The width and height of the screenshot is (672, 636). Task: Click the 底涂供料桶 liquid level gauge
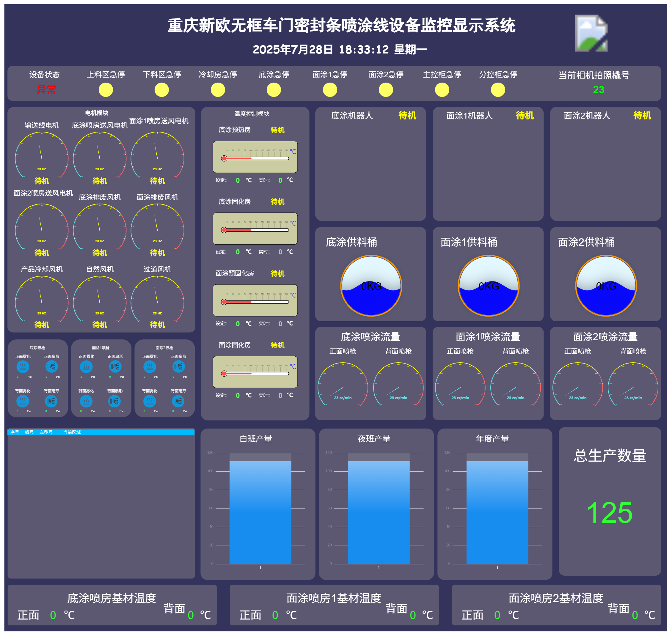pyautogui.click(x=371, y=286)
